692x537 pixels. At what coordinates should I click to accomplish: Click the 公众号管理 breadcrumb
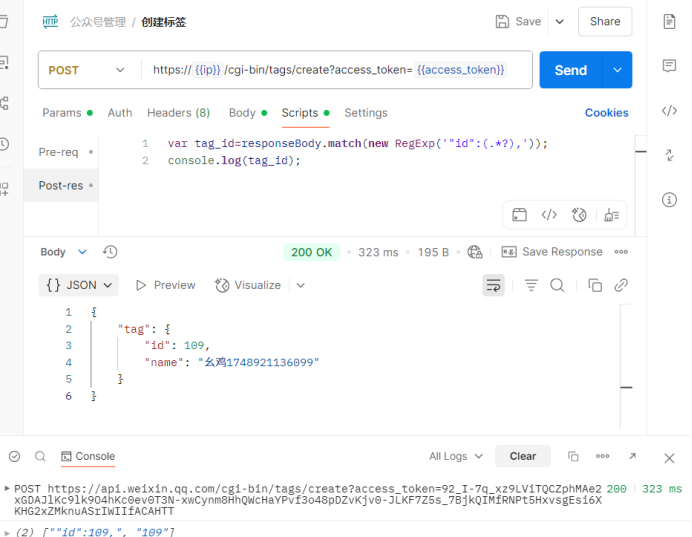[98, 22]
